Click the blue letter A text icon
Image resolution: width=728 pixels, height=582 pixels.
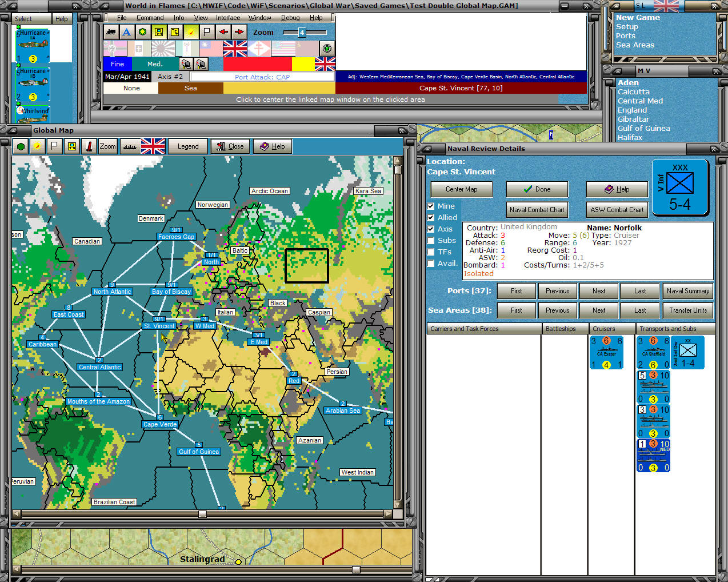click(127, 32)
